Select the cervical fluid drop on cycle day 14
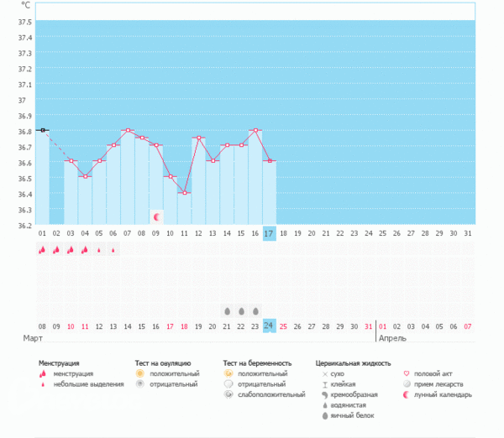The width and height of the screenshot is (504, 438). (x=227, y=310)
